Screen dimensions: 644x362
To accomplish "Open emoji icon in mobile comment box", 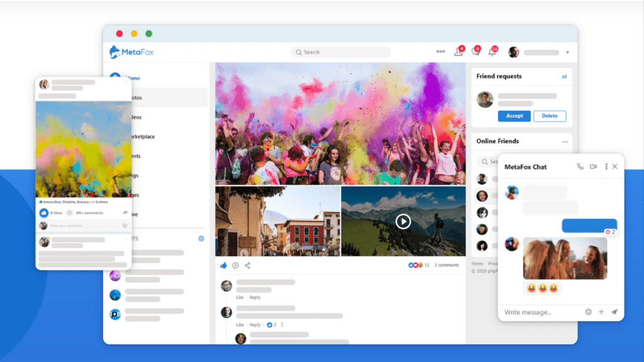I will tap(125, 226).
